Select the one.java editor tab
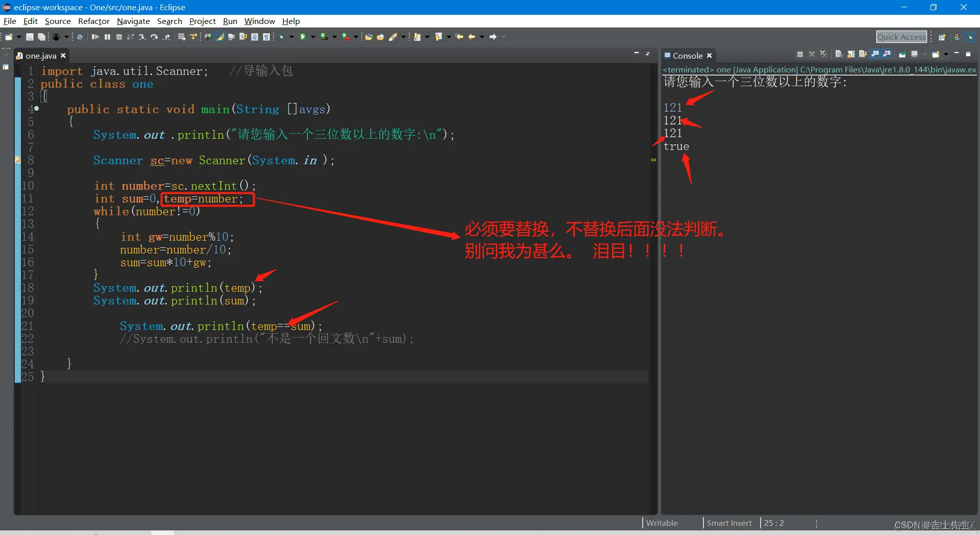Image resolution: width=980 pixels, height=535 pixels. pos(41,56)
